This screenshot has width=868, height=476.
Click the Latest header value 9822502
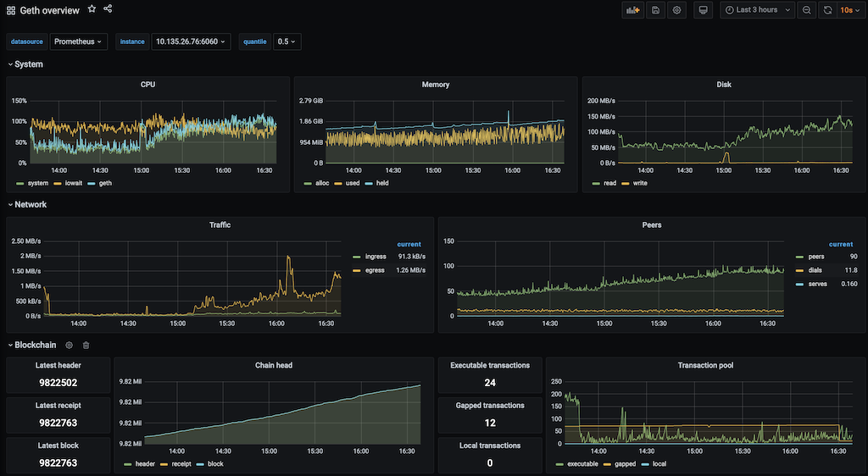point(58,383)
